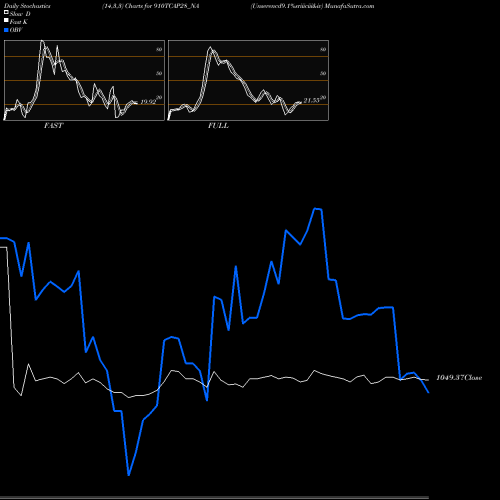Screen dimensions: 500x500
Task: Select the 'Slow D' legend label
Action: 20,14
